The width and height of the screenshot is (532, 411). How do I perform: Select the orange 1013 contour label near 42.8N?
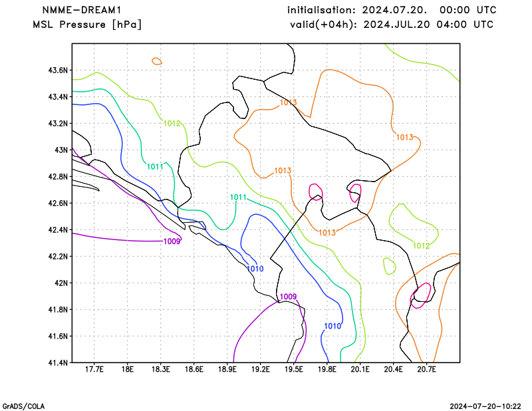coord(283,171)
